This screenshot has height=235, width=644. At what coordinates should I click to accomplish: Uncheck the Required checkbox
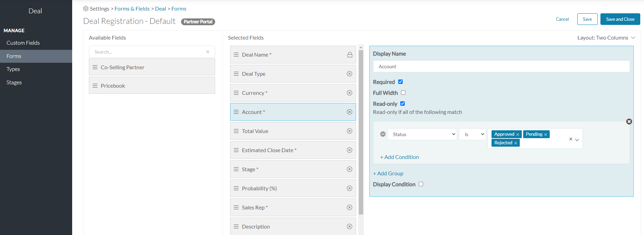tap(400, 82)
